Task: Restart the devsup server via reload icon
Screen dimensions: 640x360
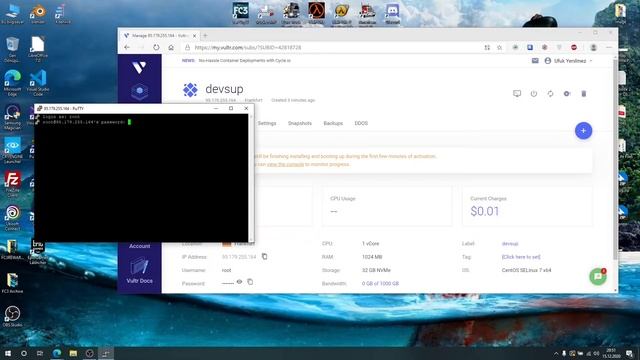Action: (550, 93)
